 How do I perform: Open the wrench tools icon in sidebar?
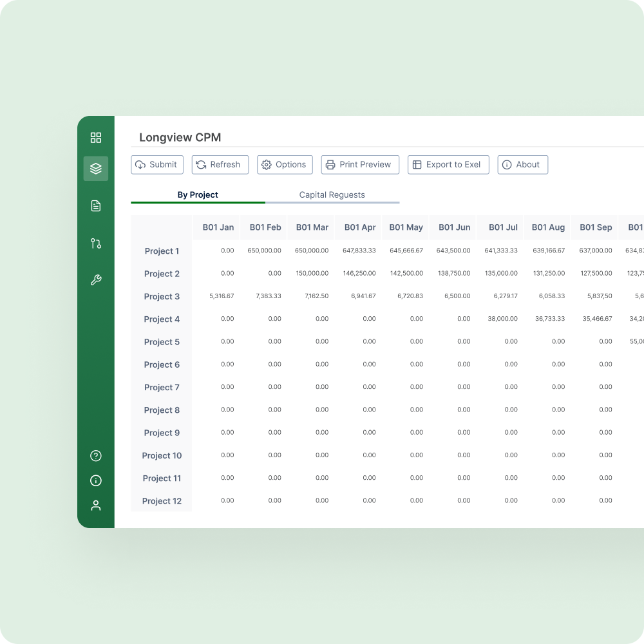[x=96, y=280]
